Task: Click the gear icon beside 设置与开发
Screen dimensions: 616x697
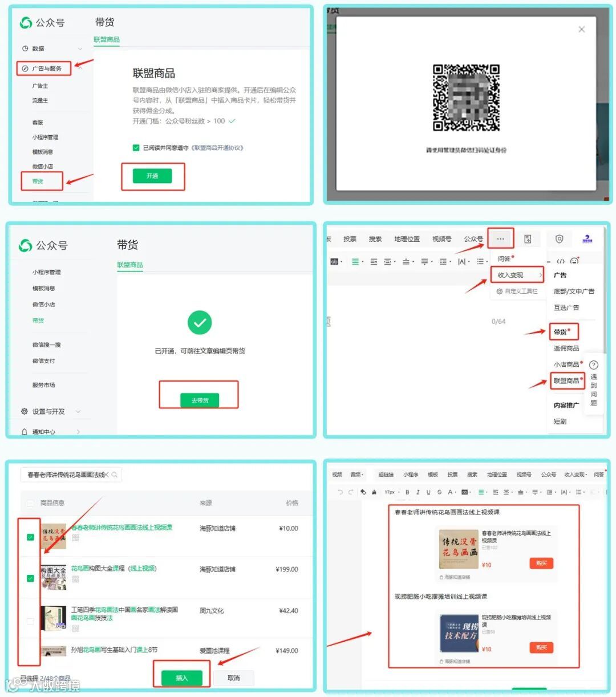Action: [25, 411]
